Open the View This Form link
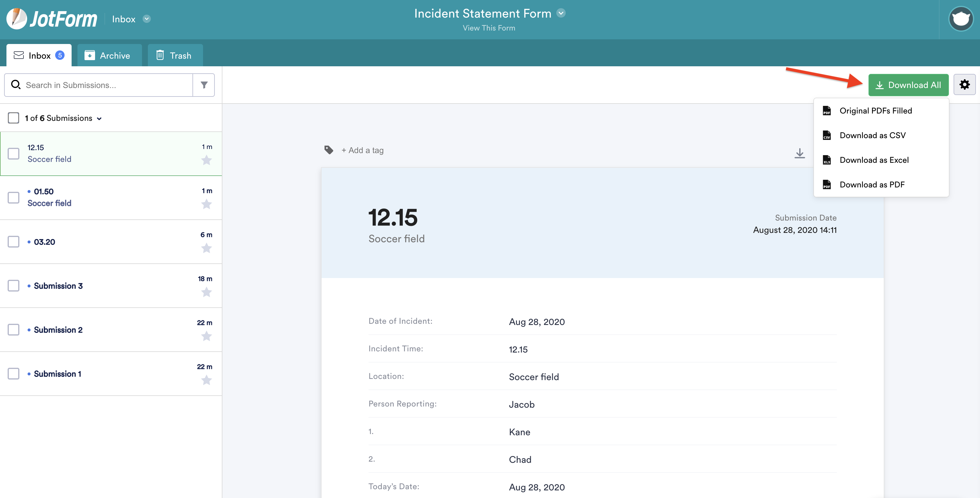The image size is (980, 498). [x=489, y=28]
